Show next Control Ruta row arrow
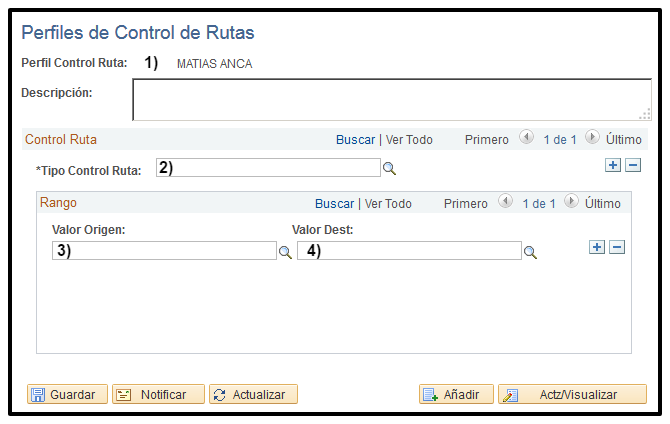Screen dimensions: 670x424 (x=592, y=139)
